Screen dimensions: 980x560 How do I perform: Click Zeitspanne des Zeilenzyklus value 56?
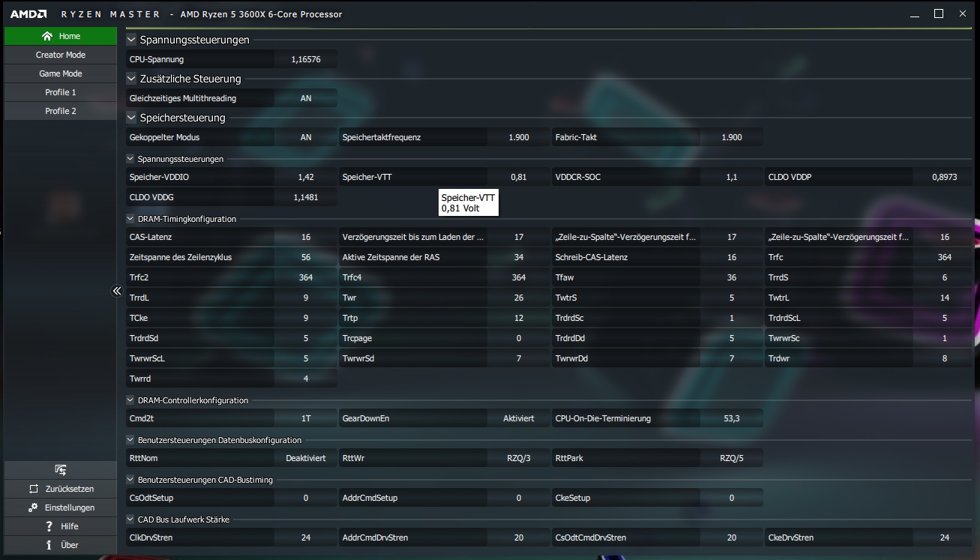point(306,257)
